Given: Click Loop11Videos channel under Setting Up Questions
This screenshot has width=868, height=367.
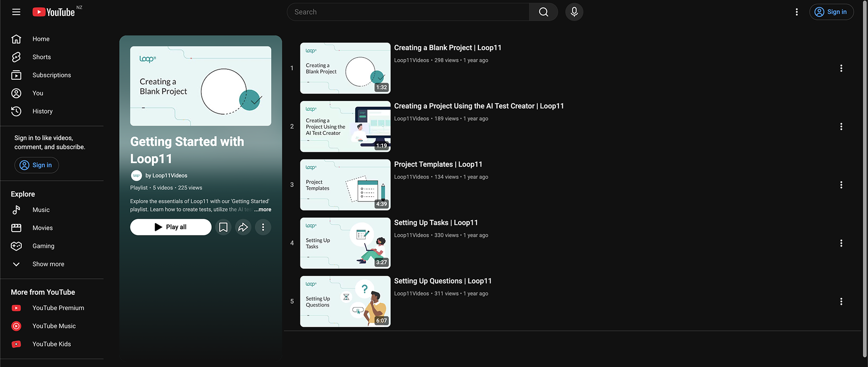Looking at the screenshot, I should (411, 293).
